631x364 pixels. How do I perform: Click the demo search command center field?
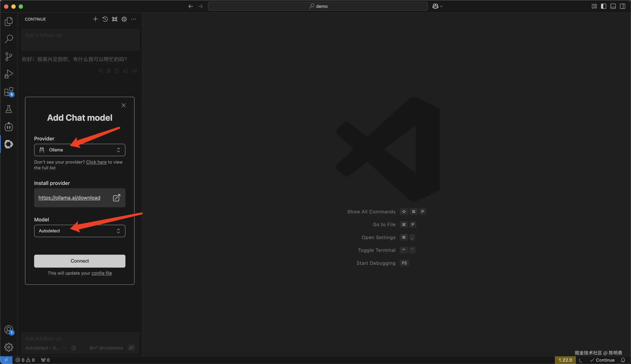pos(318,6)
